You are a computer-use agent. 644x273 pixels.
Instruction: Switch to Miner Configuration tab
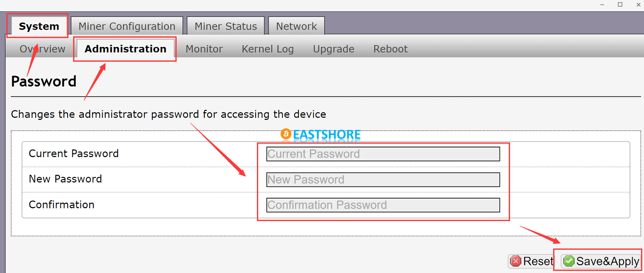point(127,26)
